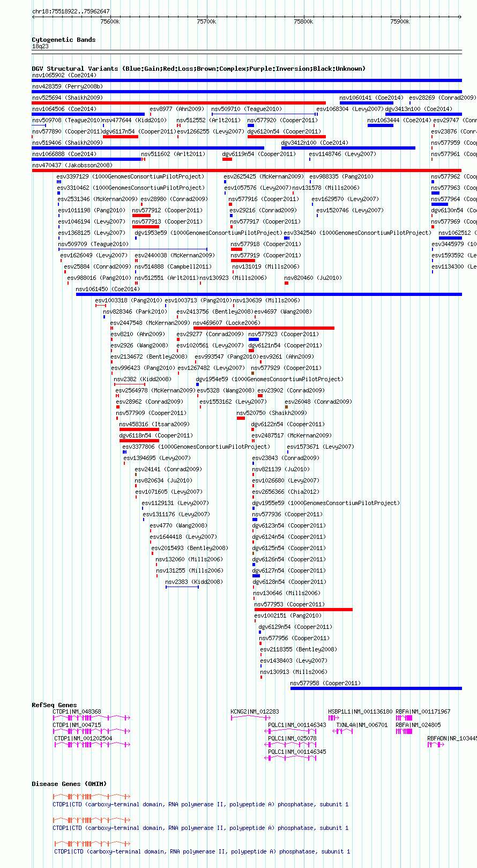This screenshot has height=868, width=477.
Task: Select the esv988335 (Pang2010) variant label
Action: point(341,176)
